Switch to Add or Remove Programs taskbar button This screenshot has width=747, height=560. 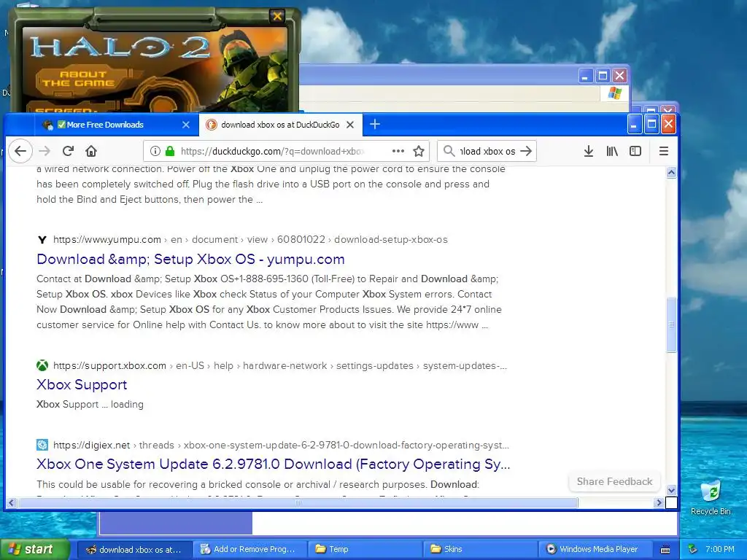(249, 550)
